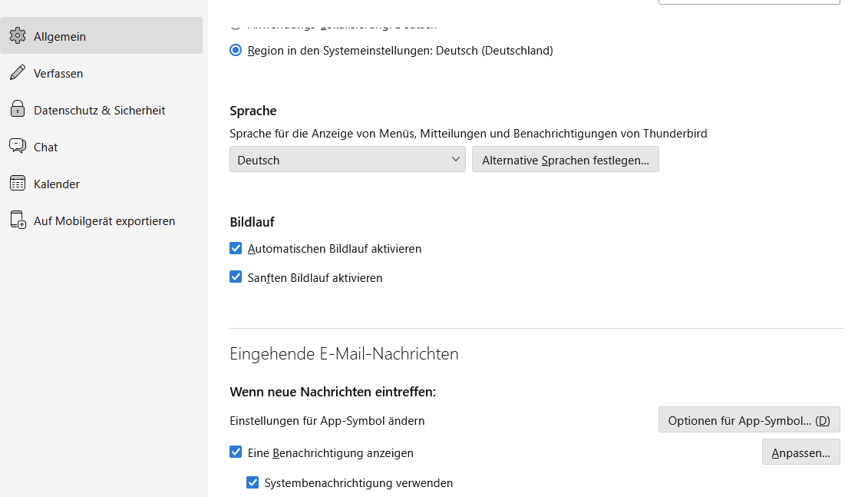
Task: Uncheck Systembenachrichtigung verwenden
Action: 252,482
